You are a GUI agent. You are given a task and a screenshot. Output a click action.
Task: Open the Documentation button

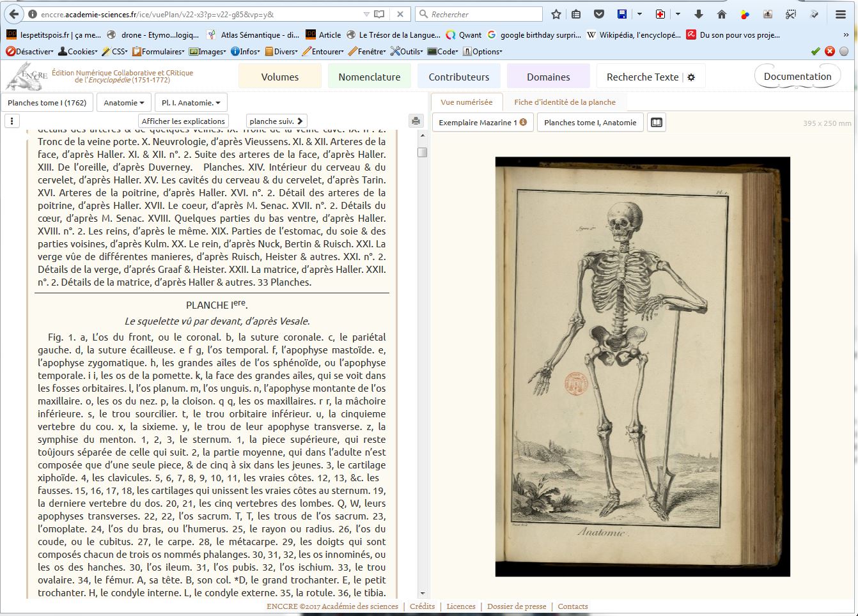coord(797,76)
